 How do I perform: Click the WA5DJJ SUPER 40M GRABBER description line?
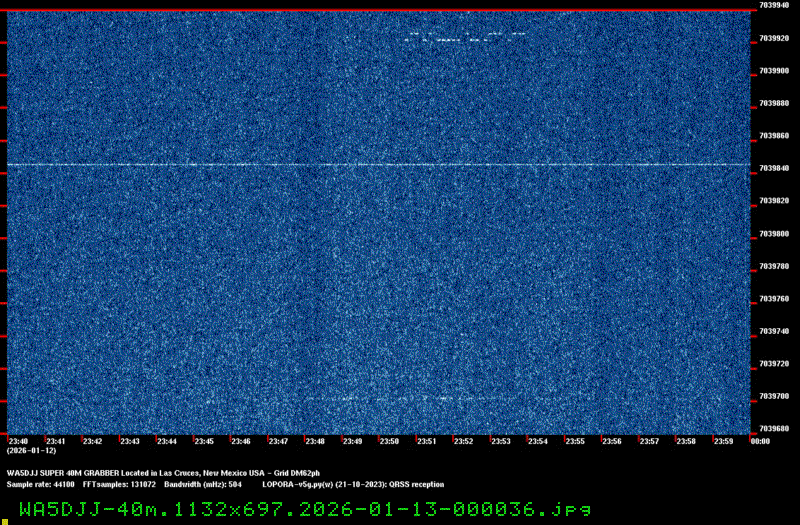163,473
